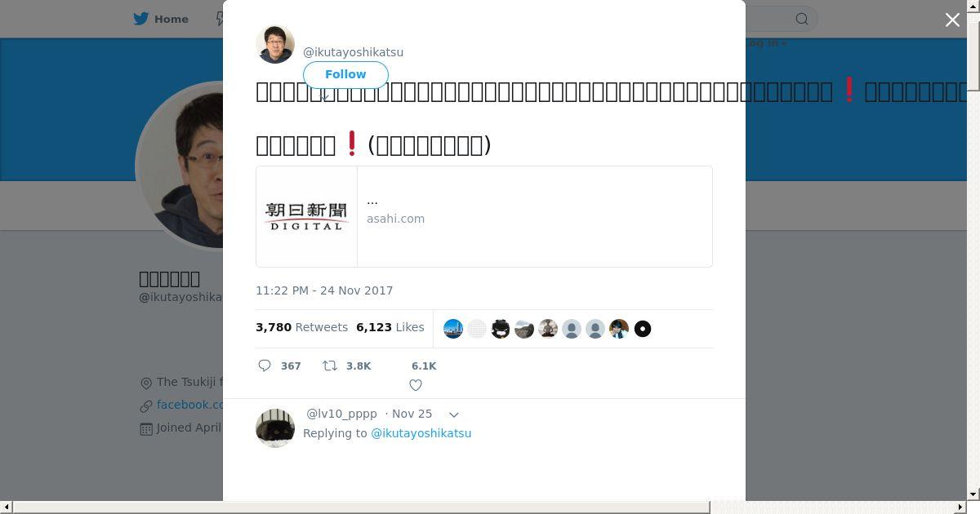The image size is (980, 514).
Task: Click the location pin icon beside Tsukiji
Action: pos(146,383)
